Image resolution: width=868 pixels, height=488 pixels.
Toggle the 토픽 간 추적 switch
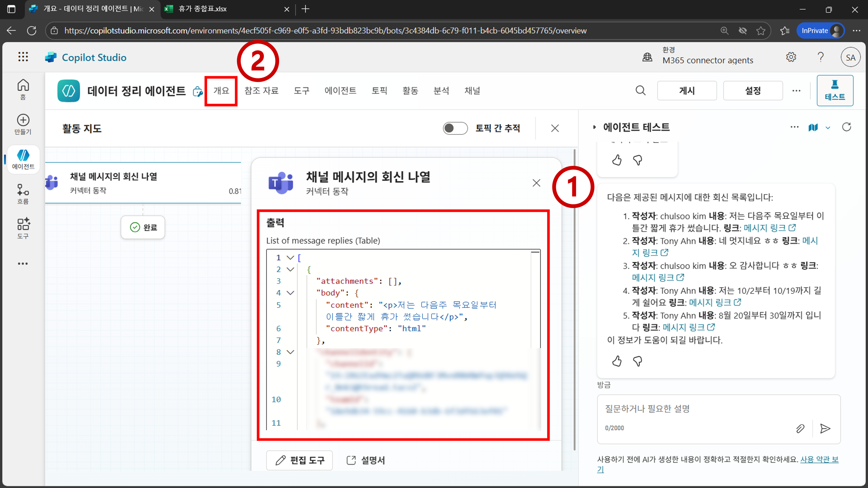click(x=455, y=128)
